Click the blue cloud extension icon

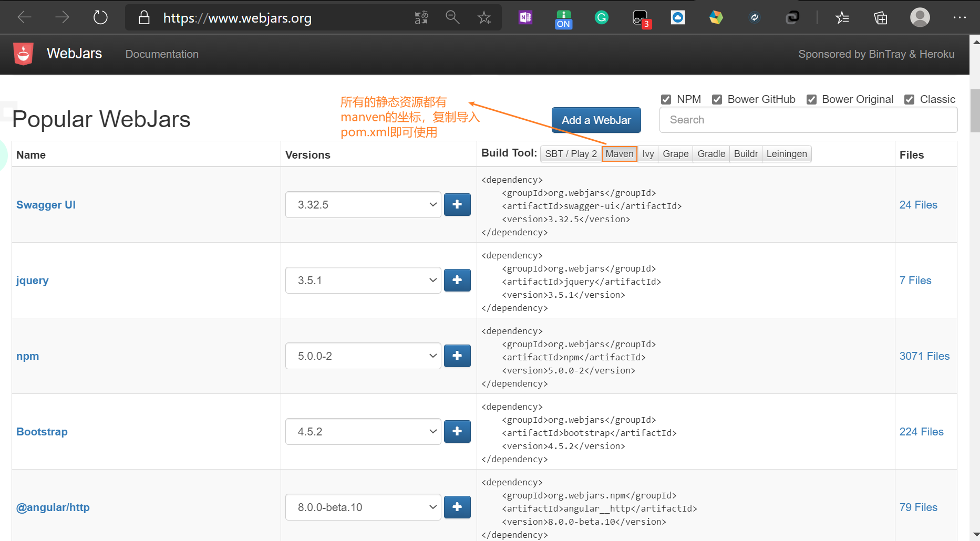[x=678, y=18]
